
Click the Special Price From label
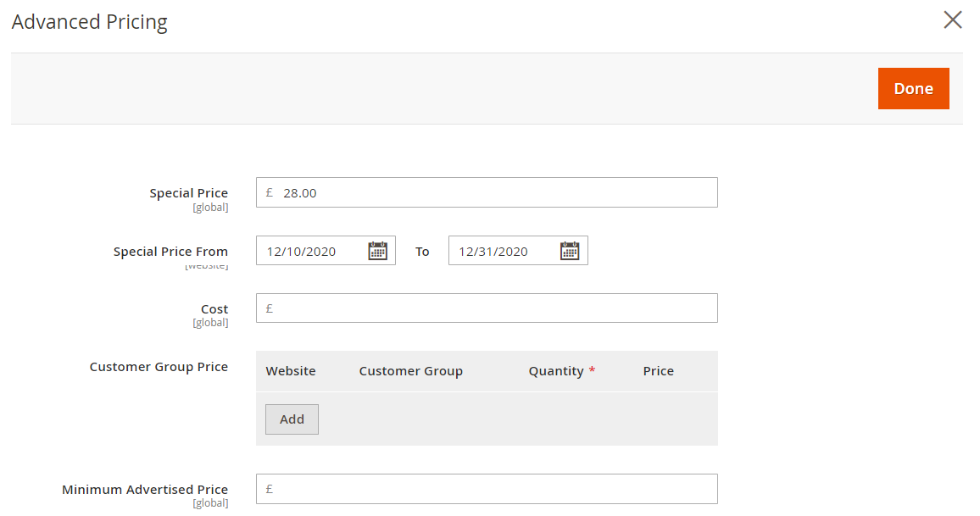[x=170, y=252]
